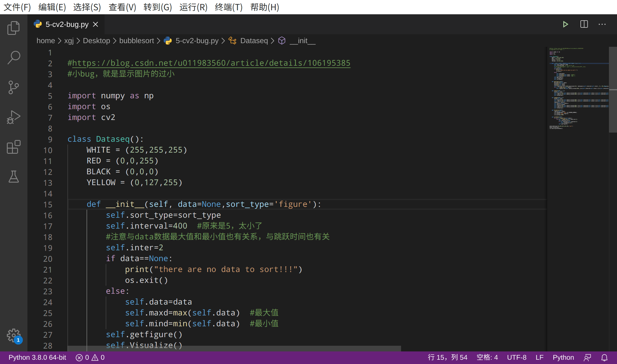Select the Python 3.8.0 64-bit interpreter
This screenshot has width=617, height=364.
(37, 357)
